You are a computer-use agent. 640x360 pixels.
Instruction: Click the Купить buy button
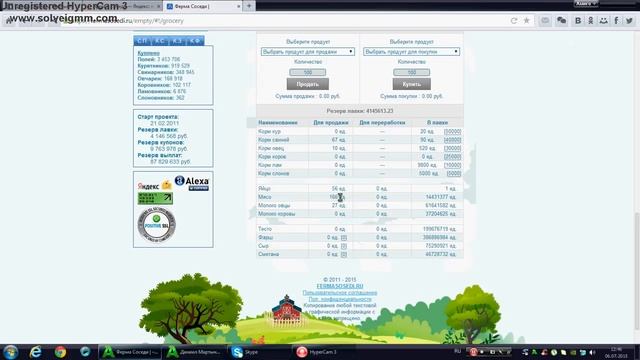click(411, 84)
